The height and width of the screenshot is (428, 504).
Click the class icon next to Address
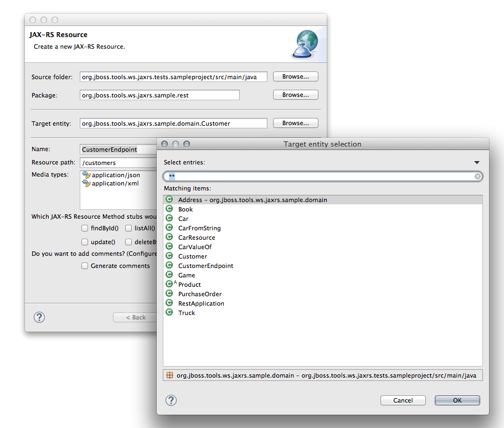pyautogui.click(x=169, y=199)
